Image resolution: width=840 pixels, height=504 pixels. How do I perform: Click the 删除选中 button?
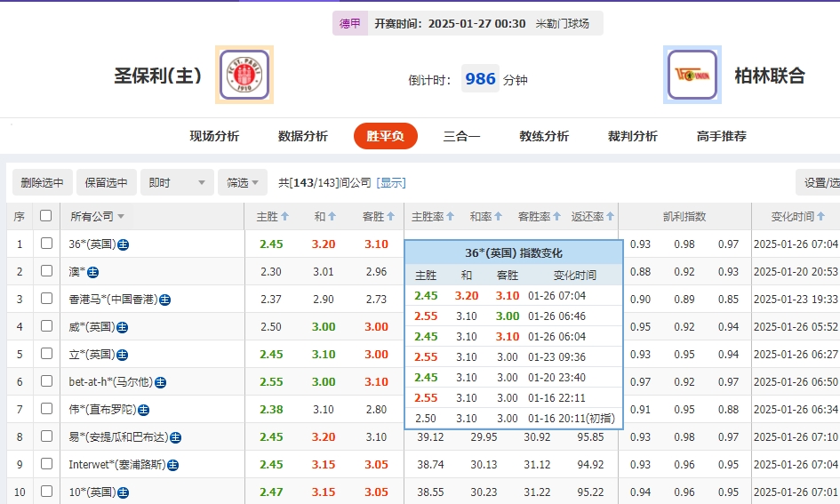click(x=43, y=183)
